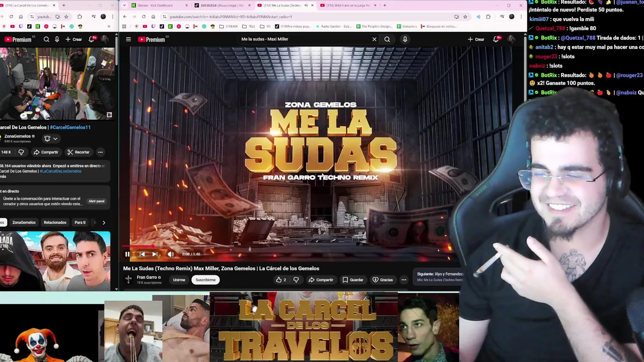Open STREAM bookmarks folder

click(228, 27)
